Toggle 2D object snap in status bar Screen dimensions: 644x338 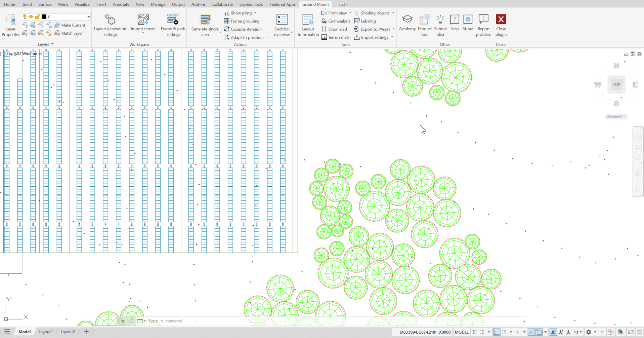539,332
